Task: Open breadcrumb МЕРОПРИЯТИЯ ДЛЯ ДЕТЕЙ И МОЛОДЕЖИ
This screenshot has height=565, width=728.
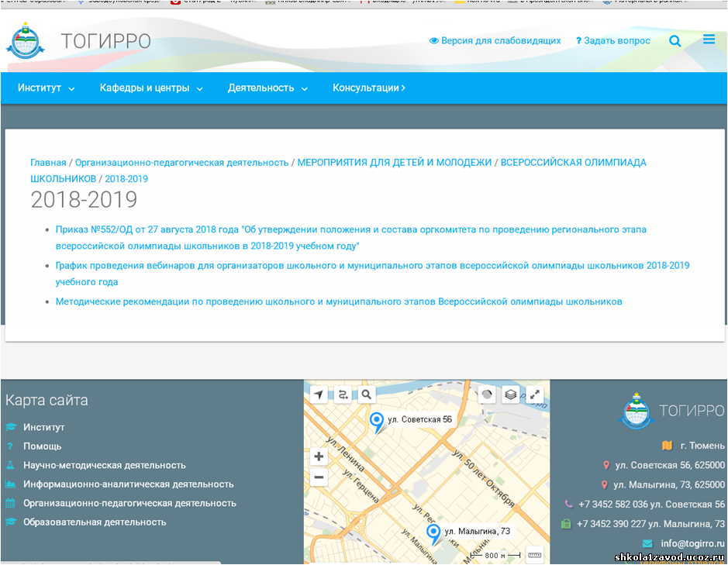Action: pyautogui.click(x=394, y=163)
